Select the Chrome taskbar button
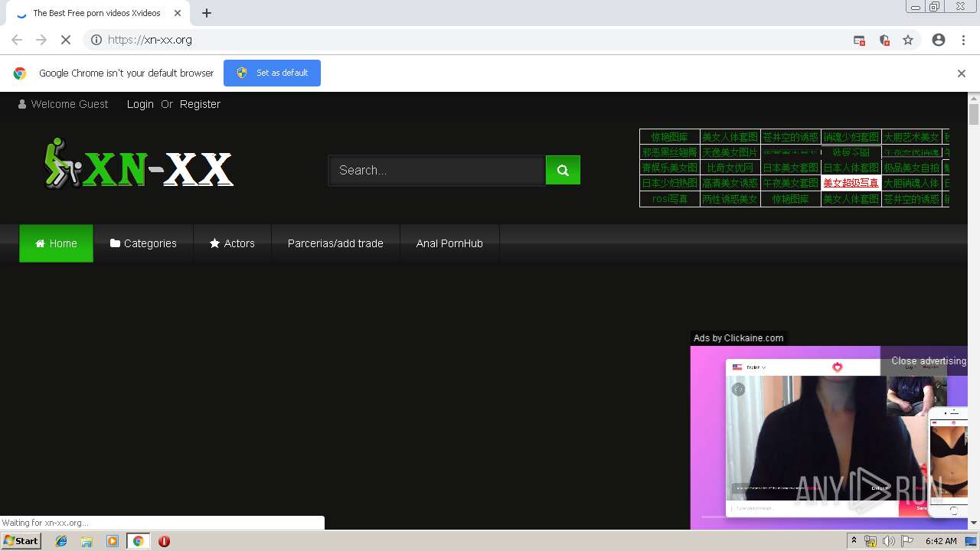Image resolution: width=980 pixels, height=551 pixels. 138,541
